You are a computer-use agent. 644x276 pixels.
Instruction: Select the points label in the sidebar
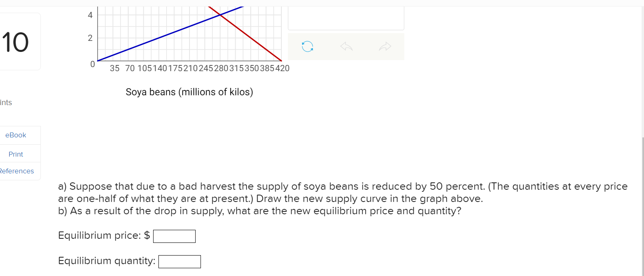pos(6,102)
